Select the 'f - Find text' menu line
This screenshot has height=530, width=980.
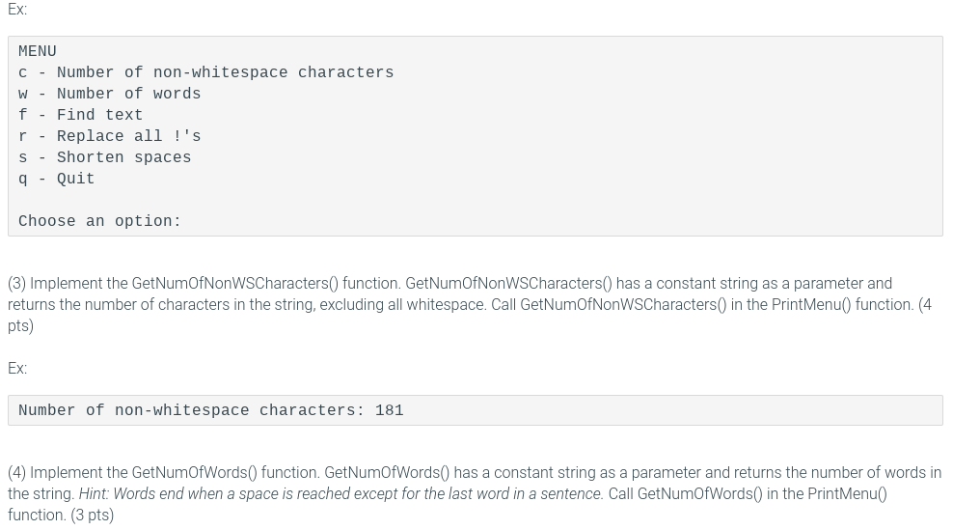pyautogui.click(x=81, y=115)
